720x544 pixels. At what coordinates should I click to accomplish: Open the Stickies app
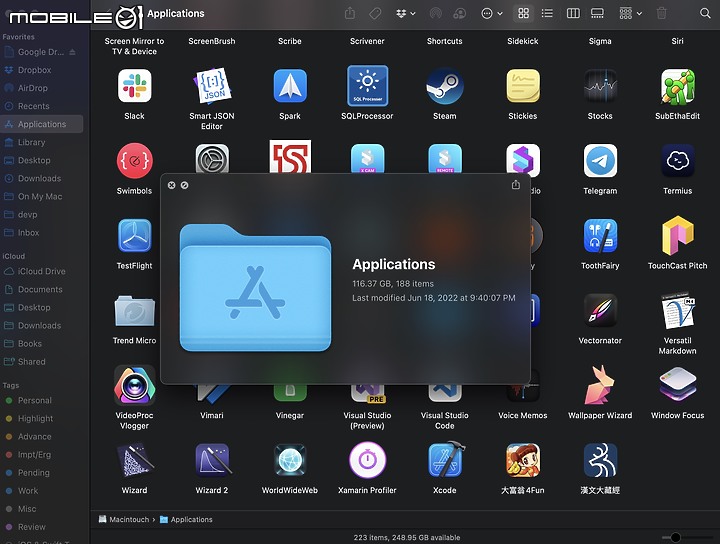coord(523,86)
